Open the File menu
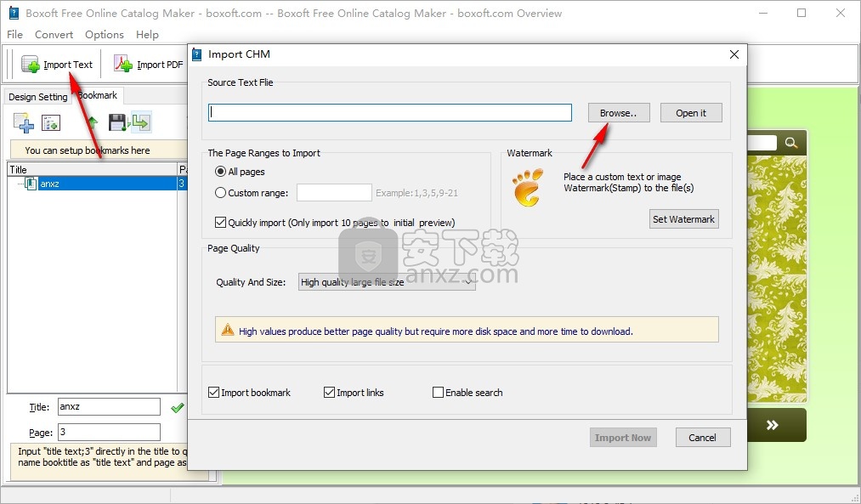This screenshot has width=861, height=504. pyautogui.click(x=14, y=35)
